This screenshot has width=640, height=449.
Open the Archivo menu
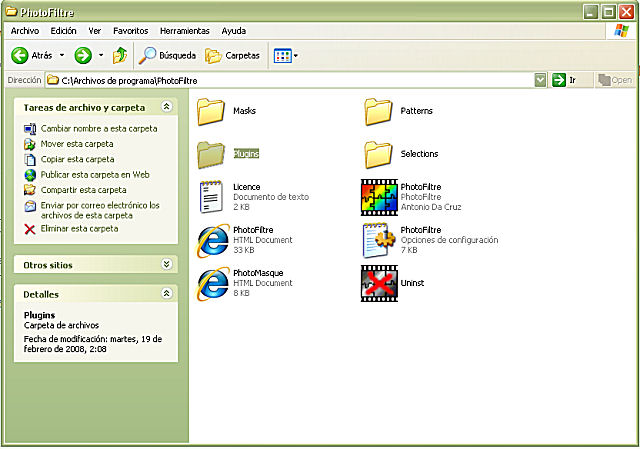point(25,31)
